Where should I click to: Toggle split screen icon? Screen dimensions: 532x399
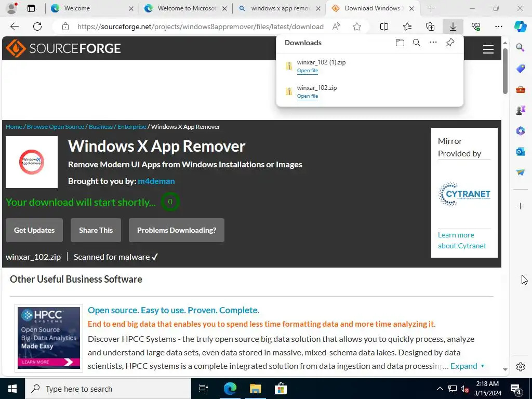pyautogui.click(x=384, y=26)
